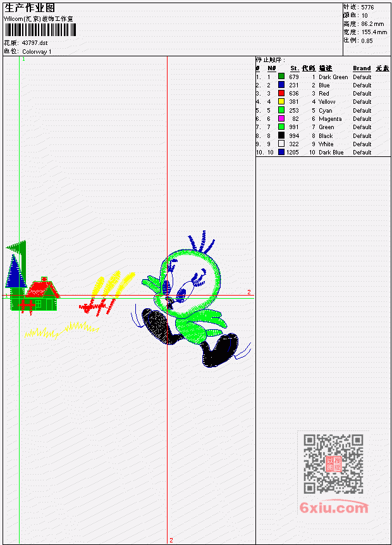Click the barcode under the Wilcom header
The width and height of the screenshot is (392, 545).
pyautogui.click(x=40, y=30)
